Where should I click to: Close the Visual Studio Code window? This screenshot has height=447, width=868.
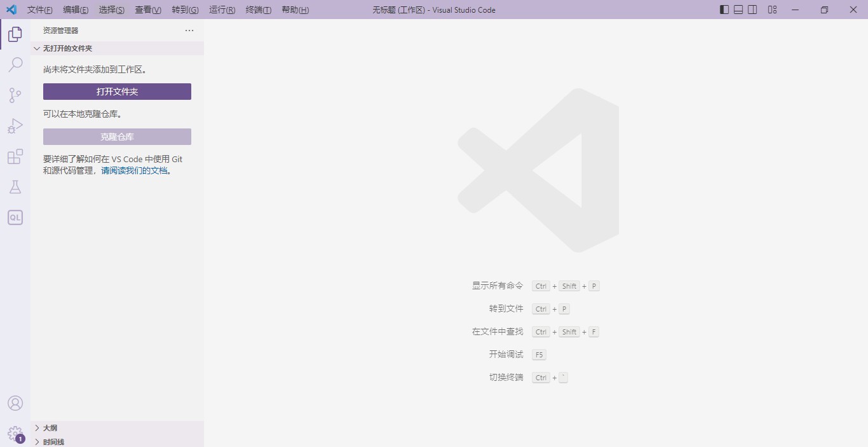tap(853, 10)
